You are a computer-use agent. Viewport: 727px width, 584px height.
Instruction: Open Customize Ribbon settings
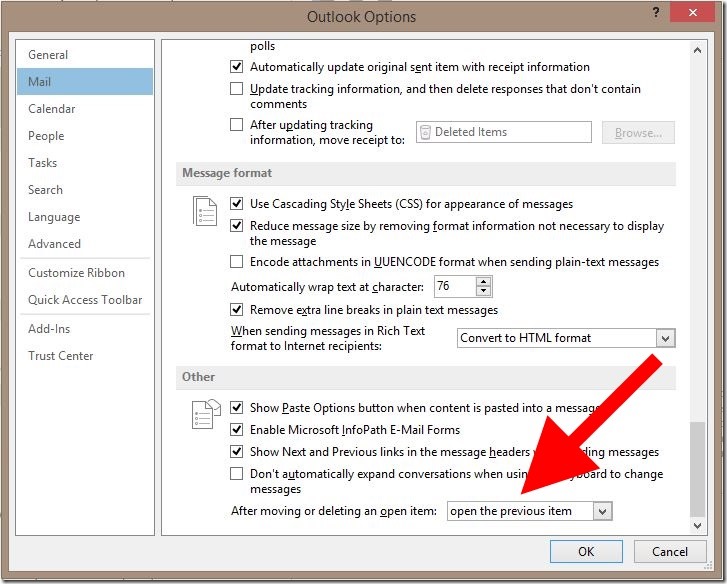85,273
